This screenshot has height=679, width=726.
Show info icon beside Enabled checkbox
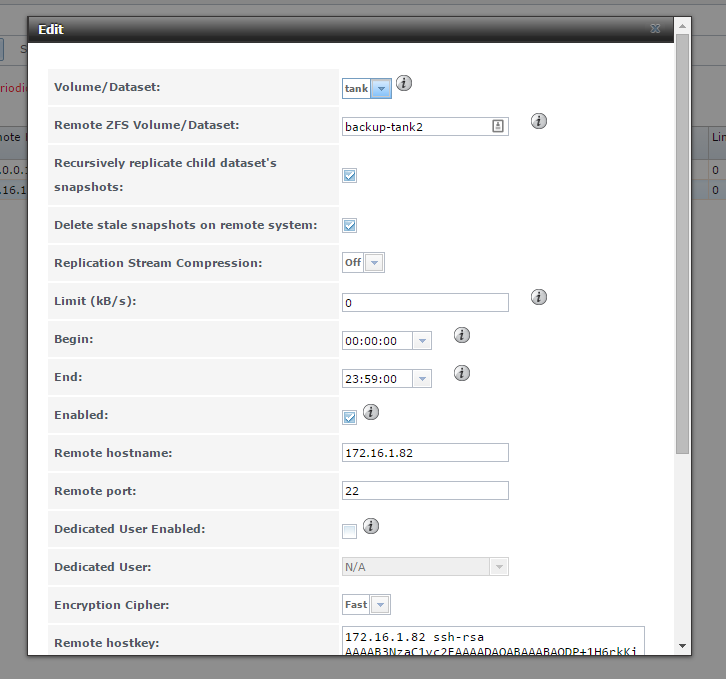(x=370, y=412)
